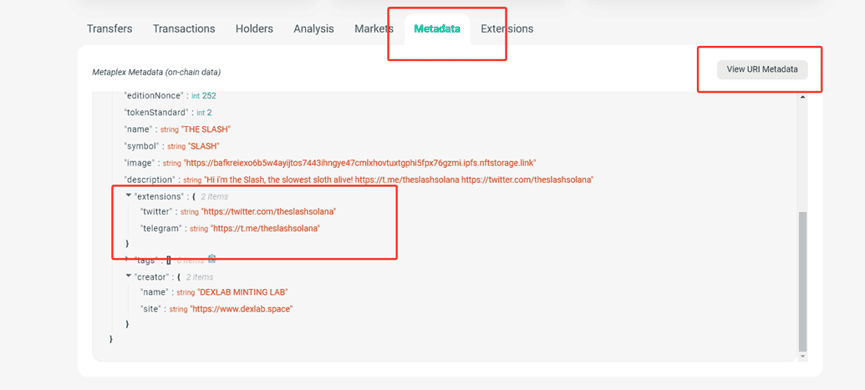Click the twitter URL string value

pos(269,212)
